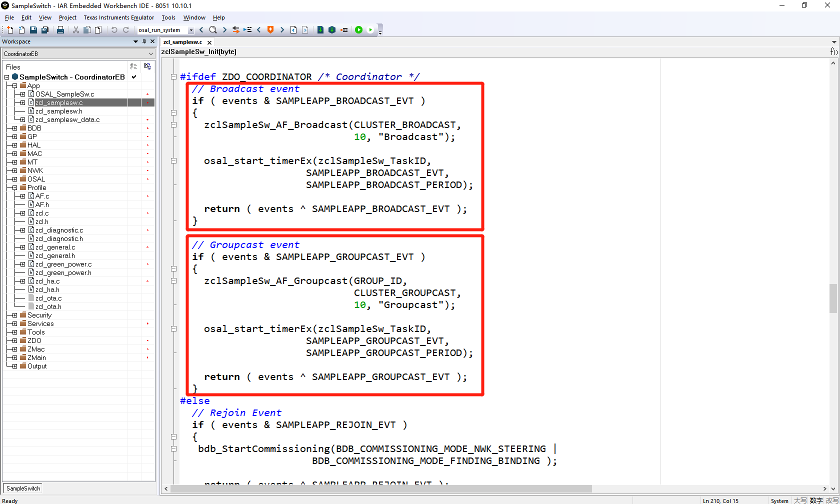Select the SampleSwitch workspace bottom tab
This screenshot has height=504, width=840.
point(23,488)
